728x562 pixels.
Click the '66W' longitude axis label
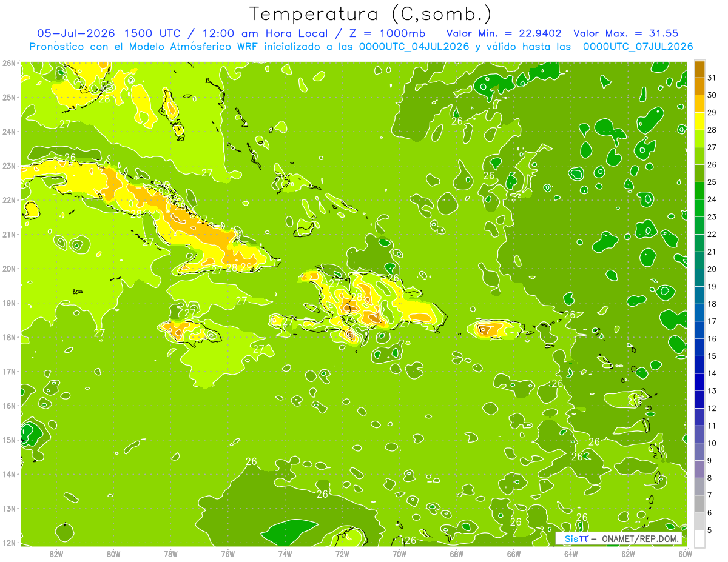coord(514,554)
